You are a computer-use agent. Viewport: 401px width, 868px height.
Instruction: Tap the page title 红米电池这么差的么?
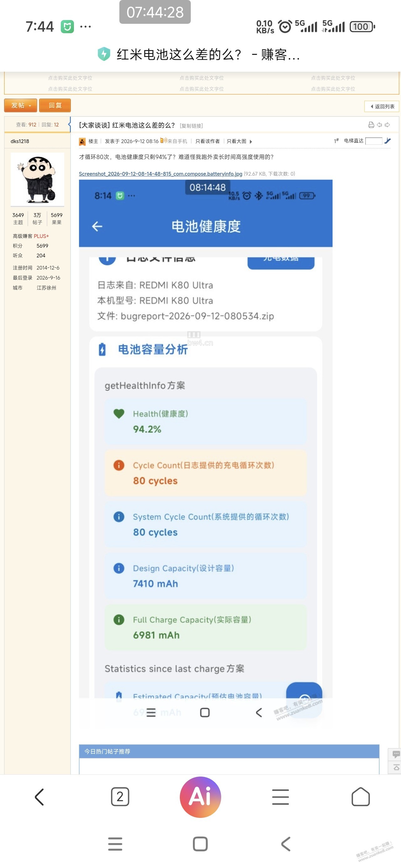[208, 54]
